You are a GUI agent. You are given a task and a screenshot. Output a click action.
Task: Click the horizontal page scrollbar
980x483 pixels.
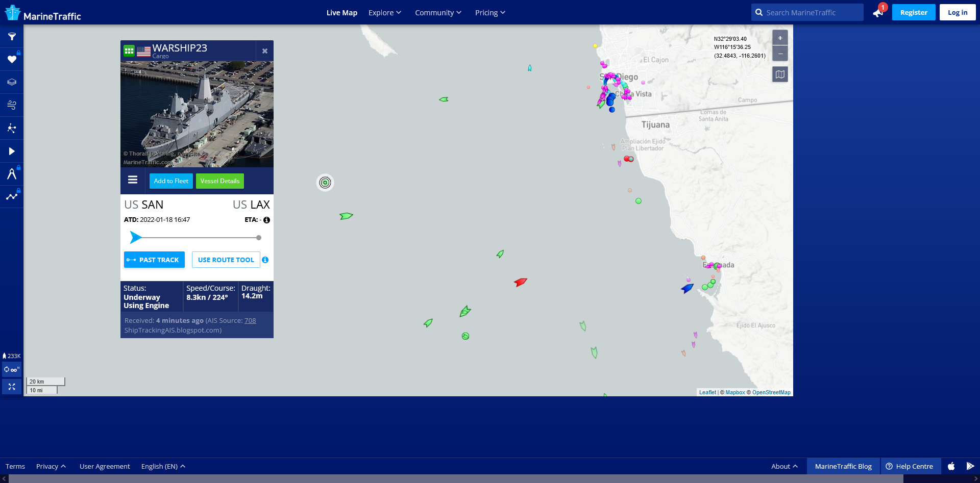(456, 479)
